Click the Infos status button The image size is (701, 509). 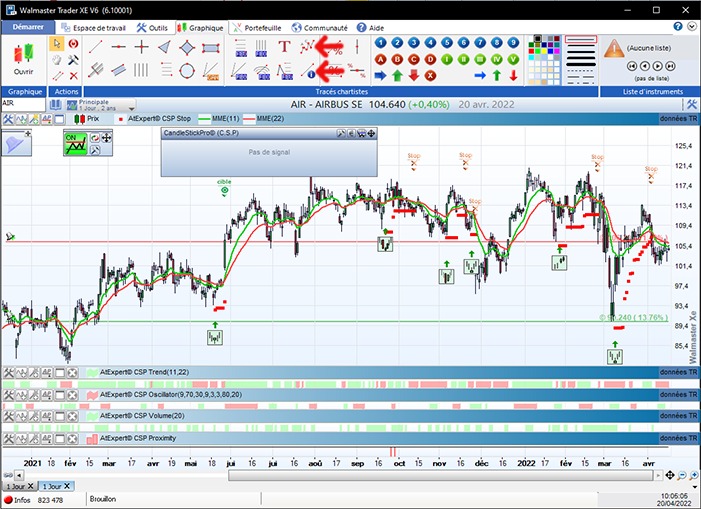click(x=17, y=500)
